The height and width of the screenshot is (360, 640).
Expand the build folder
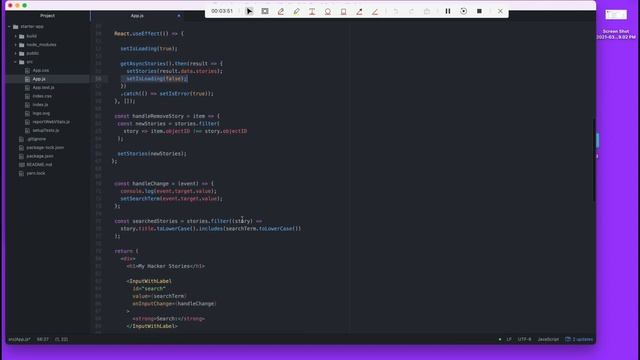pos(16,36)
